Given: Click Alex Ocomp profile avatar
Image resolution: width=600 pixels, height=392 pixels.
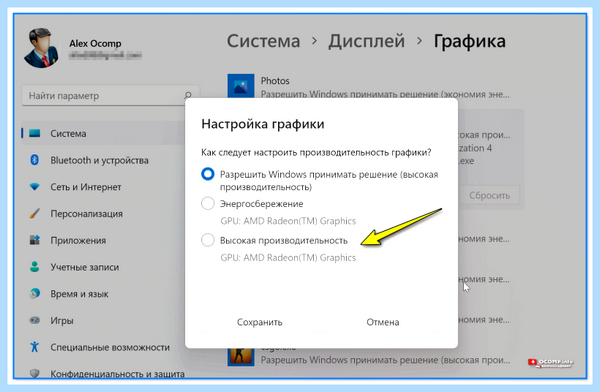Looking at the screenshot, I should [x=41, y=49].
